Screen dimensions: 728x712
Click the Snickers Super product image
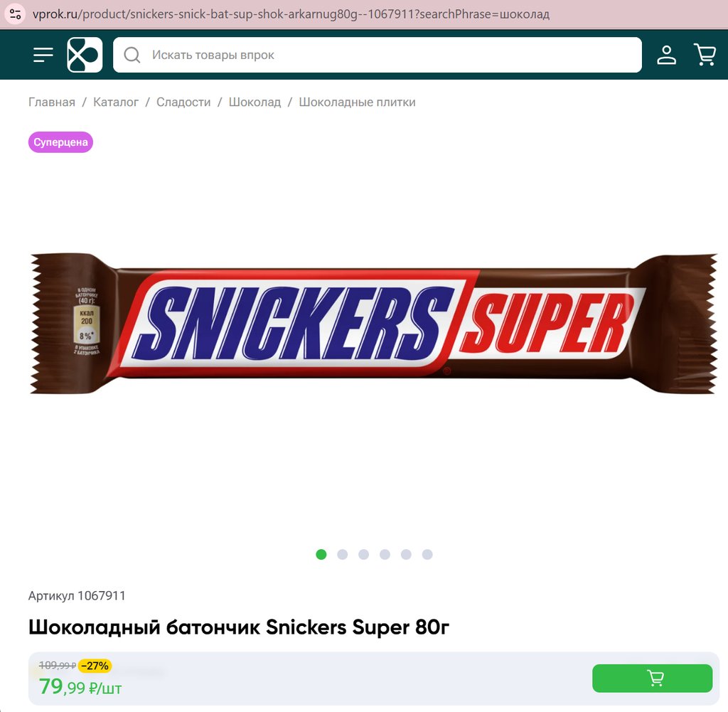coord(374,324)
